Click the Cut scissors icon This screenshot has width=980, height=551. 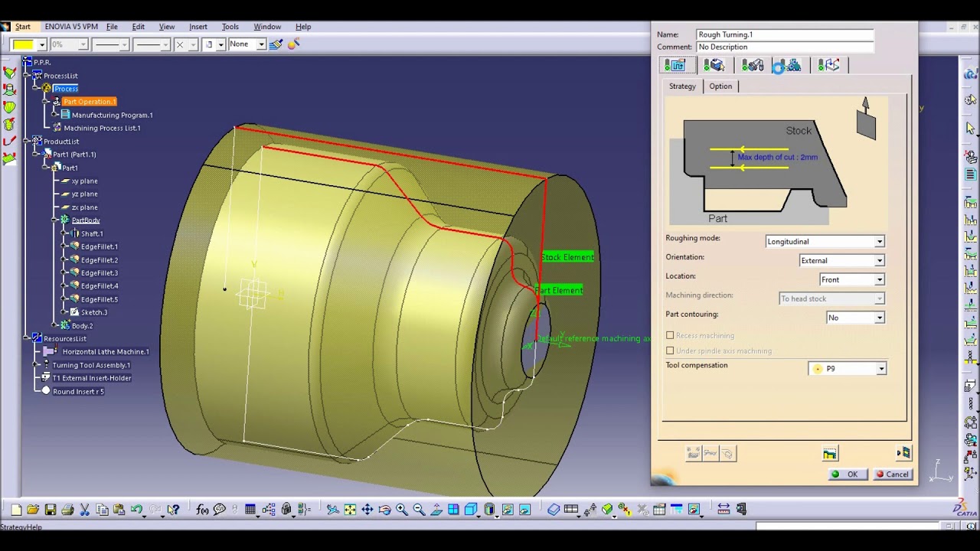point(85,510)
